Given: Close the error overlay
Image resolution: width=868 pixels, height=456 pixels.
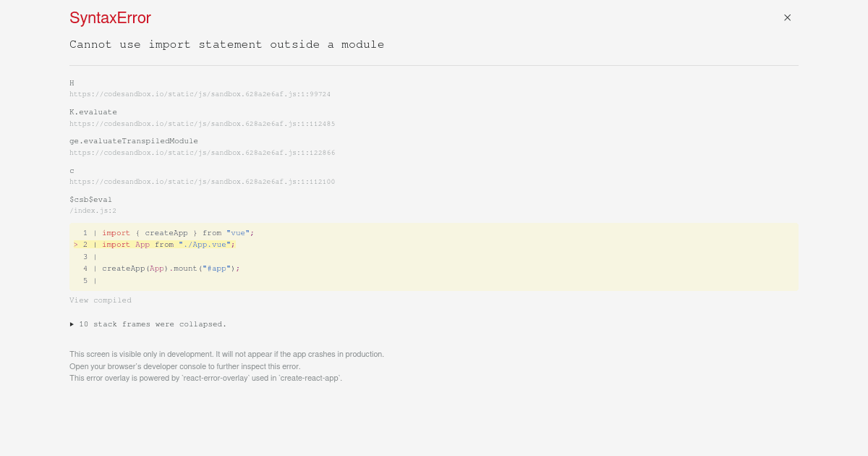Looking at the screenshot, I should click(787, 17).
